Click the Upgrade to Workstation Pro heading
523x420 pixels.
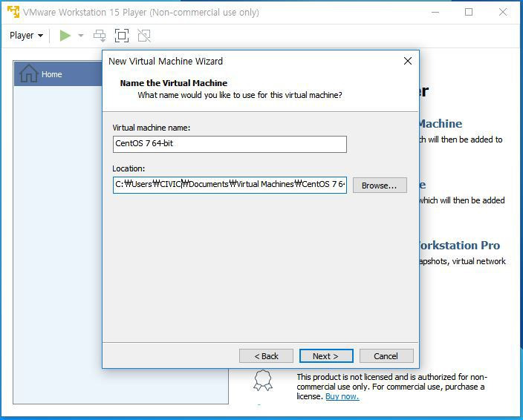click(459, 246)
